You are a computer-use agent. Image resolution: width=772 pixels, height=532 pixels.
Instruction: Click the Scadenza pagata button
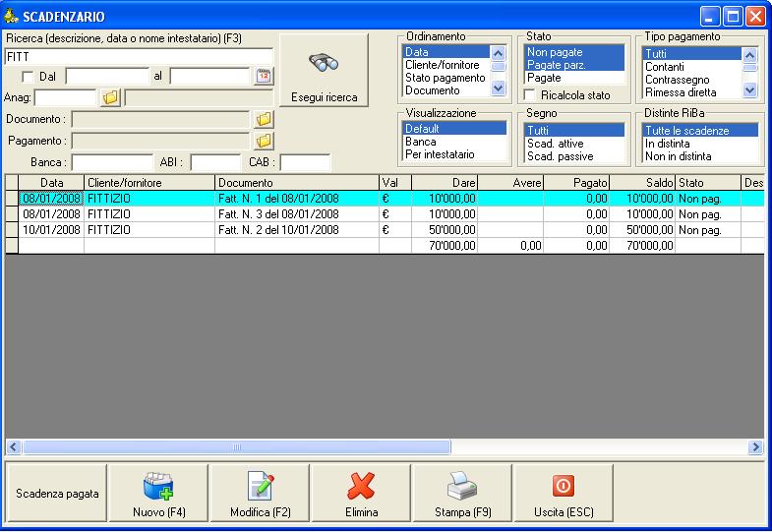point(57,493)
